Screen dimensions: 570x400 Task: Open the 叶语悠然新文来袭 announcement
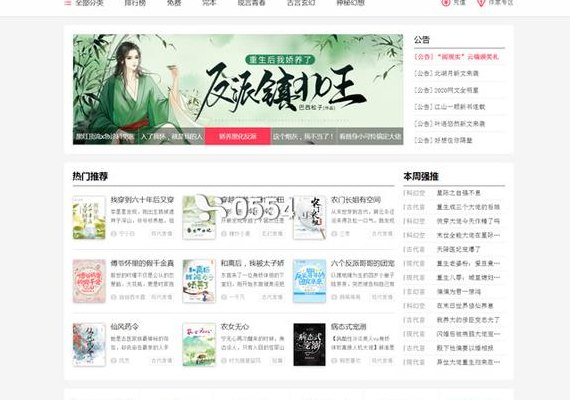click(449, 124)
